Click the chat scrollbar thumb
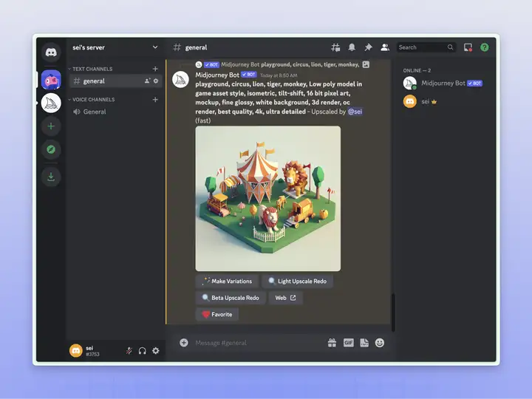 (x=393, y=312)
